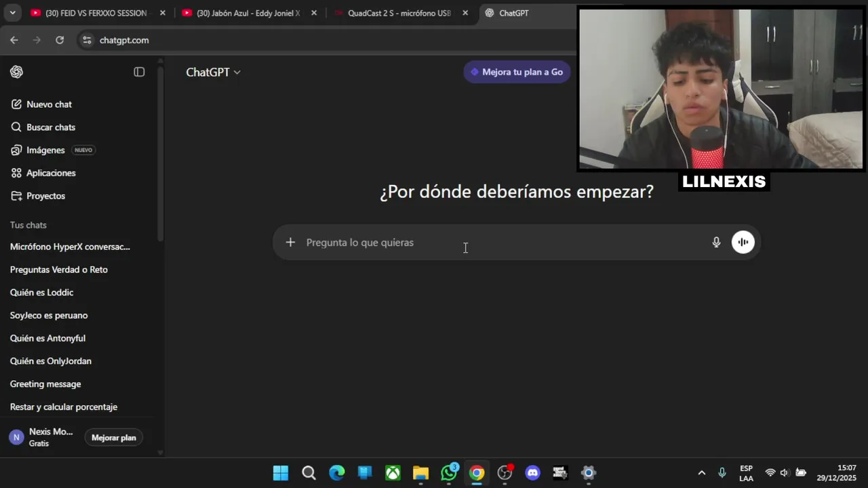Click the Mejorar plan button
Screen dimensions: 868x488
114,438
